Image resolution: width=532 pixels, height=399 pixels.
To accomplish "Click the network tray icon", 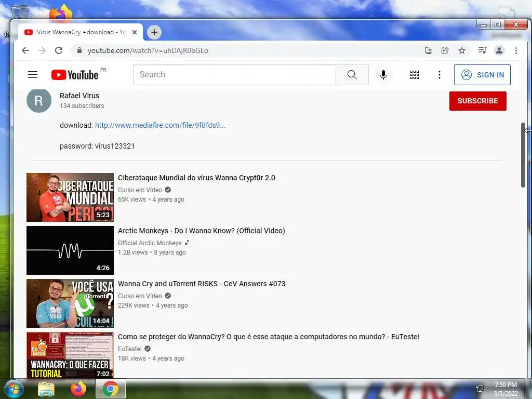I will click(480, 389).
